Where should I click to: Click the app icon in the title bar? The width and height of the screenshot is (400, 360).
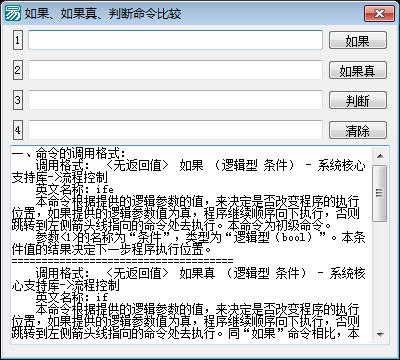coord(13,14)
